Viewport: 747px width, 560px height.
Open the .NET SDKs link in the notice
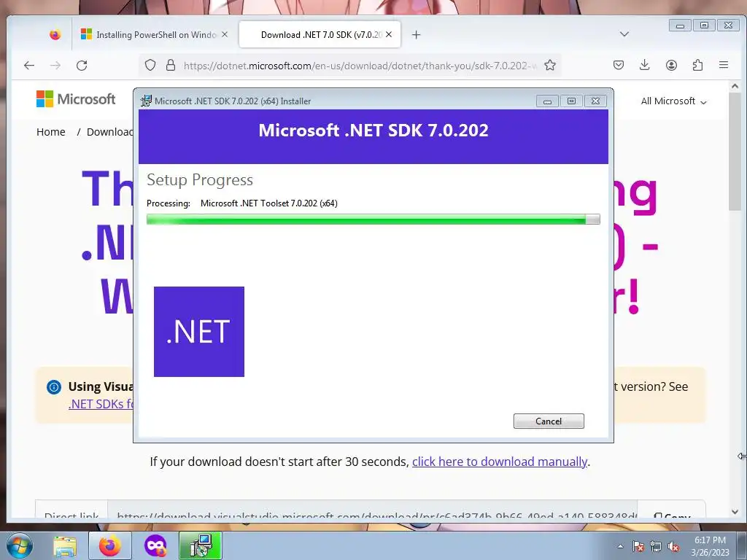pyautogui.click(x=101, y=404)
